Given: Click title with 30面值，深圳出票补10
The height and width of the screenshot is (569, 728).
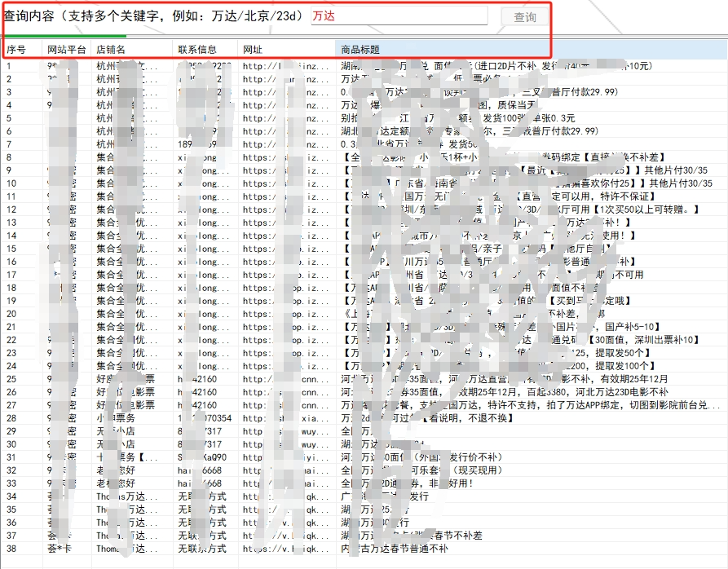Looking at the screenshot, I should point(520,340).
